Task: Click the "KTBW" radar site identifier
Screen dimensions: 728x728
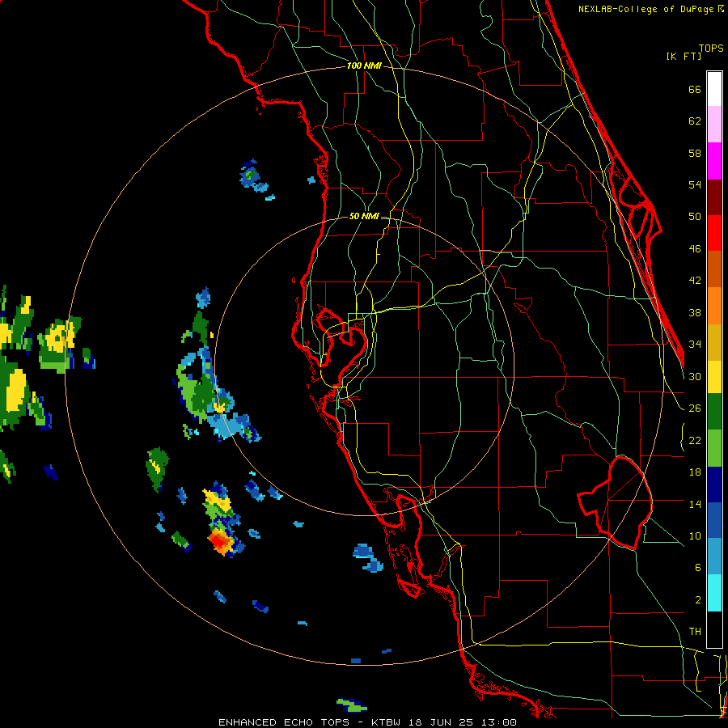Action: 387,722
